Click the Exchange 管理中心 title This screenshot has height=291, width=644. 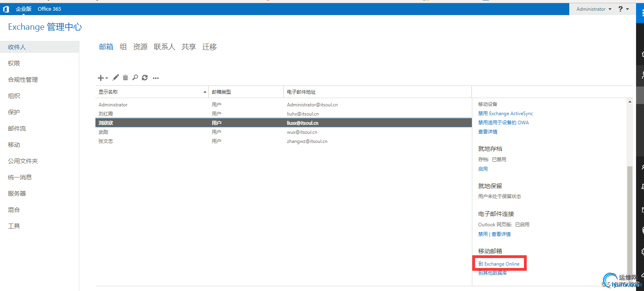(45, 27)
